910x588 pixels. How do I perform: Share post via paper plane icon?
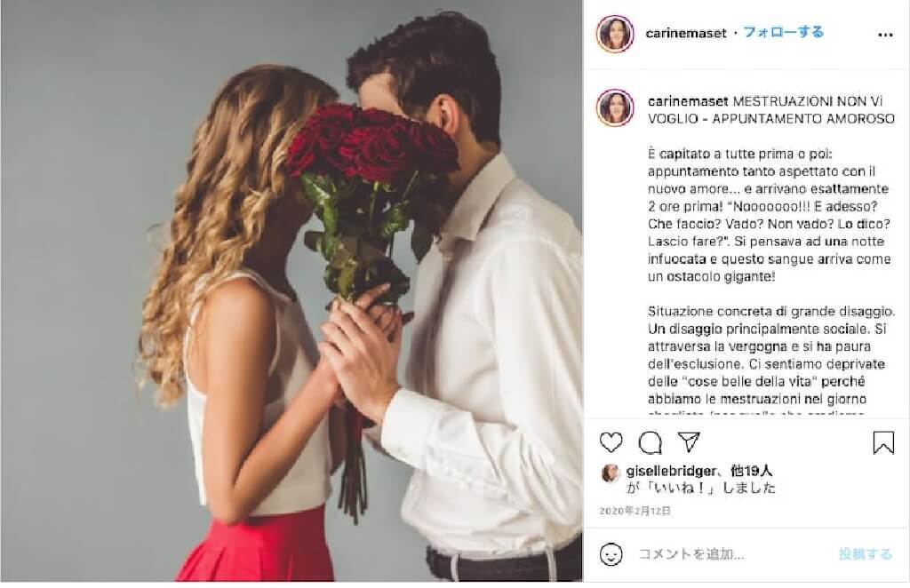coord(689,441)
